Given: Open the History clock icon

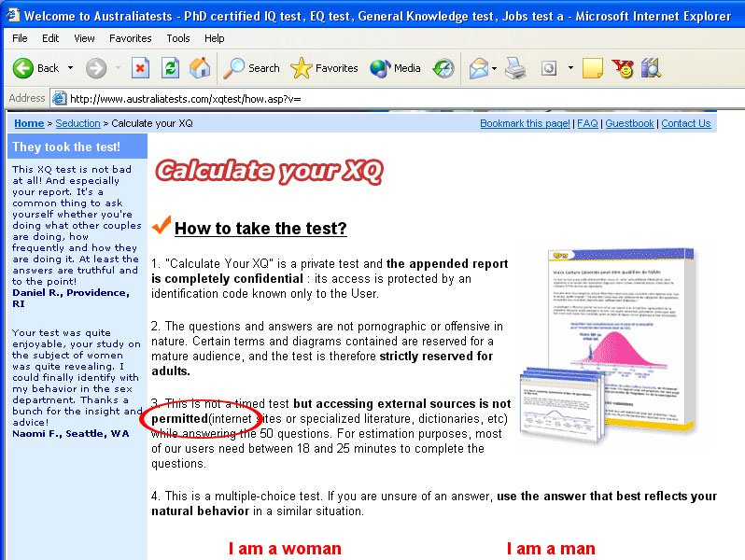Looking at the screenshot, I should pyautogui.click(x=443, y=68).
